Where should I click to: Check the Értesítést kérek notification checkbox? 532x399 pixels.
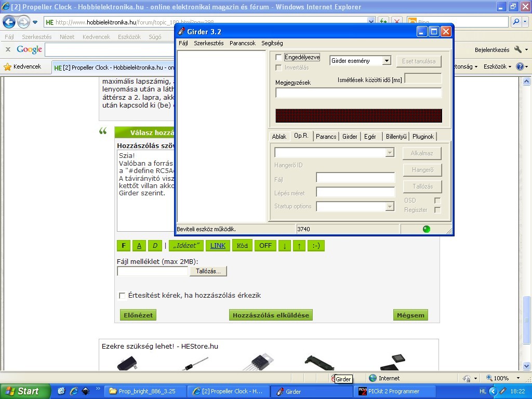(x=122, y=296)
